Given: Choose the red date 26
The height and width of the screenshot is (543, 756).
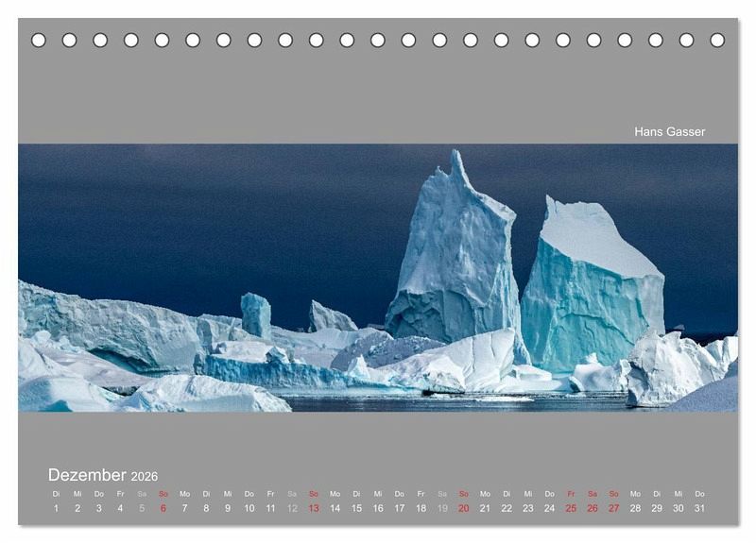Looking at the screenshot, I should click(x=593, y=508).
